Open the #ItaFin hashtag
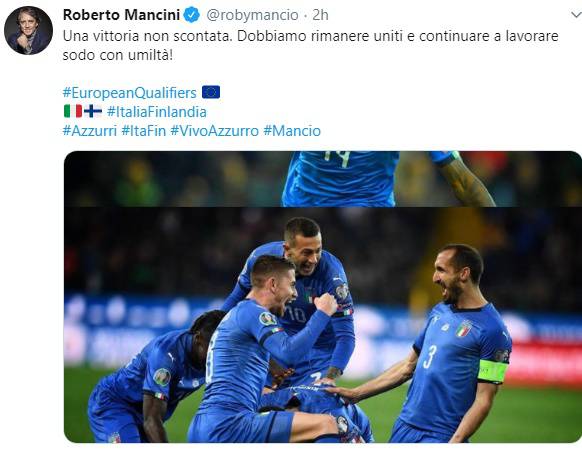This screenshot has height=454, width=582. pos(144,131)
